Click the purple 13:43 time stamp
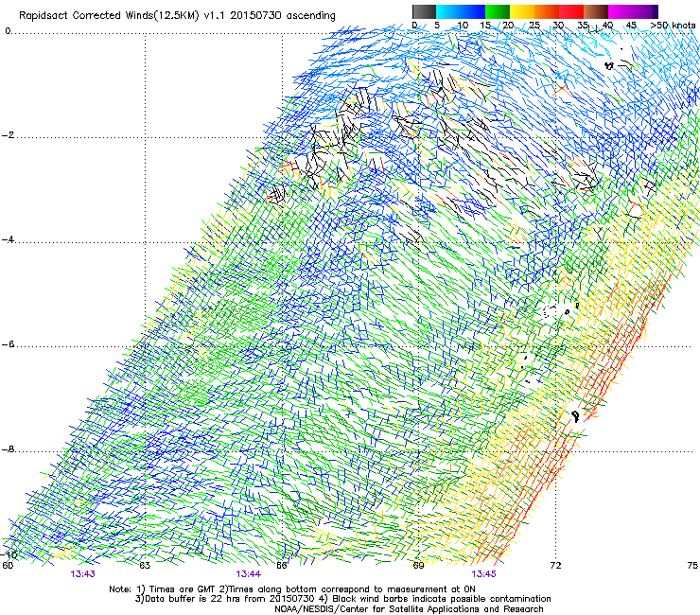The width and height of the screenshot is (700, 615). (x=82, y=574)
